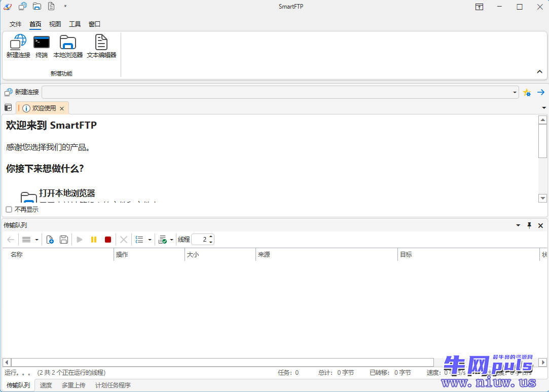Click quick access local browser icon
Image resolution: width=549 pixels, height=392 pixels.
37,6
